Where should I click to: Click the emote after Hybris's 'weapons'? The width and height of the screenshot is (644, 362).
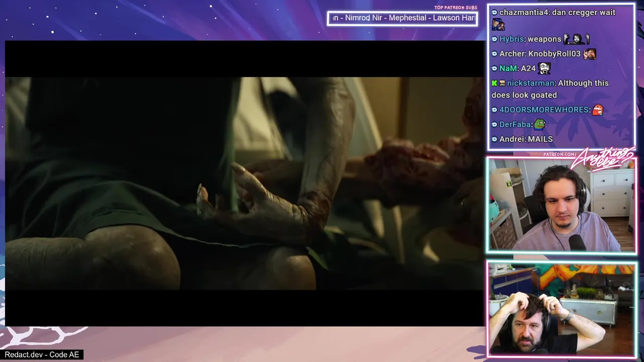click(577, 39)
